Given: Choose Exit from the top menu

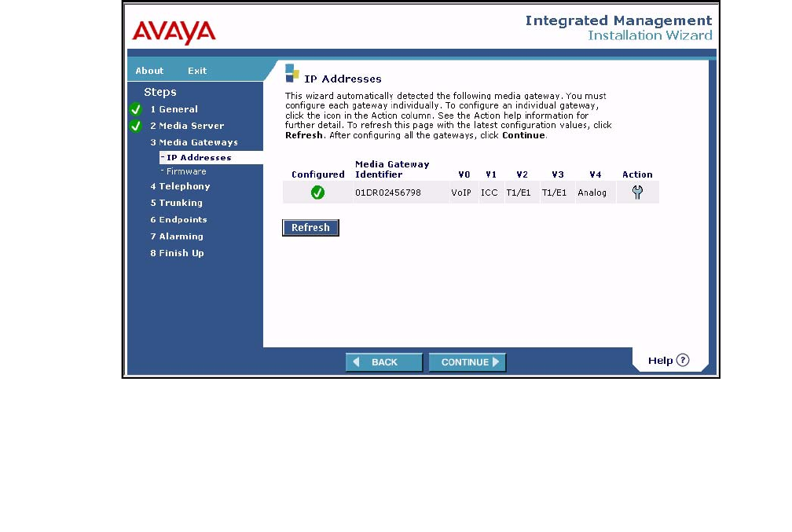Looking at the screenshot, I should (197, 71).
